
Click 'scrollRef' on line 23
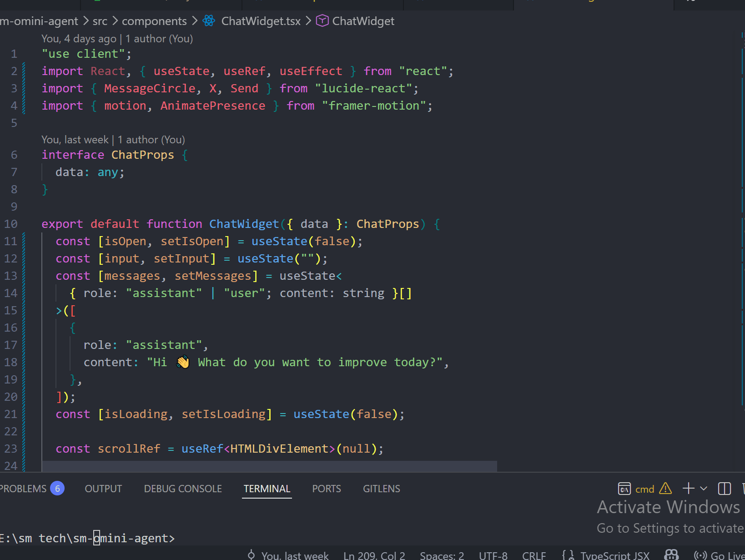pos(129,449)
